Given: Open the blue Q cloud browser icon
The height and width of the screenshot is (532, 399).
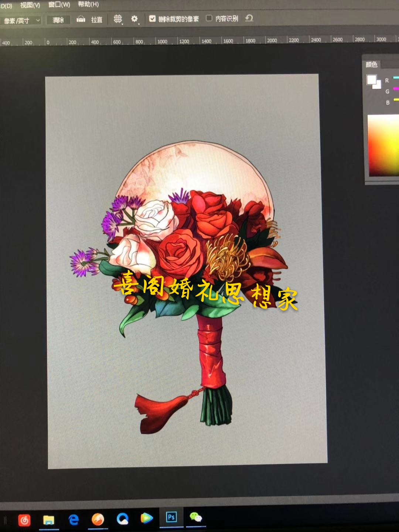Looking at the screenshot, I should 122,519.
